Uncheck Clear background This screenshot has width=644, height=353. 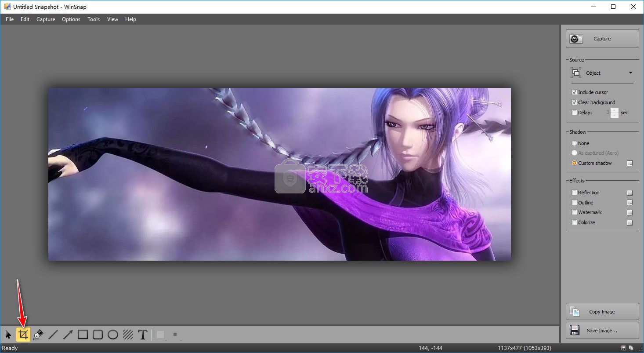[x=574, y=102]
